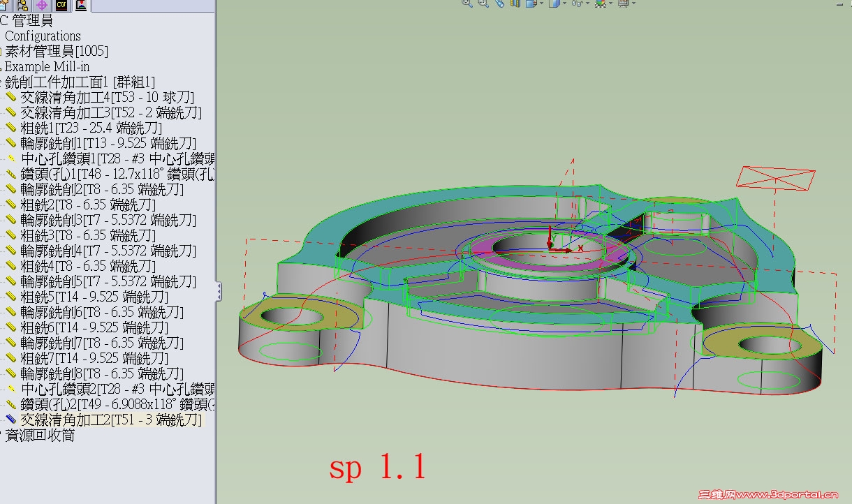Select 粗銑7[T14 - 9.525 端銑刀] row
Viewport: 852px width, 504px height.
[94, 359]
